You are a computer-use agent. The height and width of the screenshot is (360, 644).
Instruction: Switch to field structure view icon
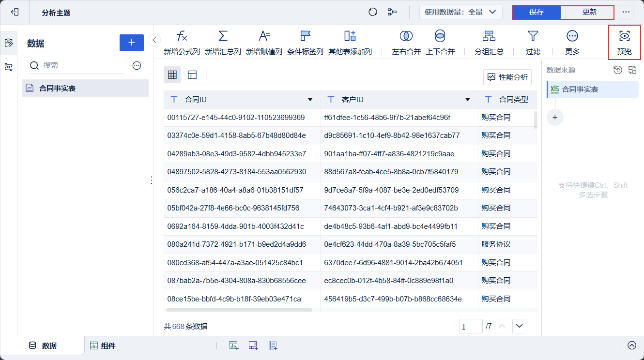pyautogui.click(x=192, y=75)
